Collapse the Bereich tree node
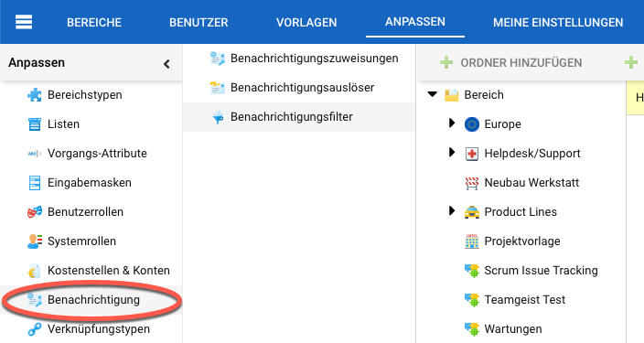Image resolution: width=644 pixels, height=343 pixels. click(432, 94)
